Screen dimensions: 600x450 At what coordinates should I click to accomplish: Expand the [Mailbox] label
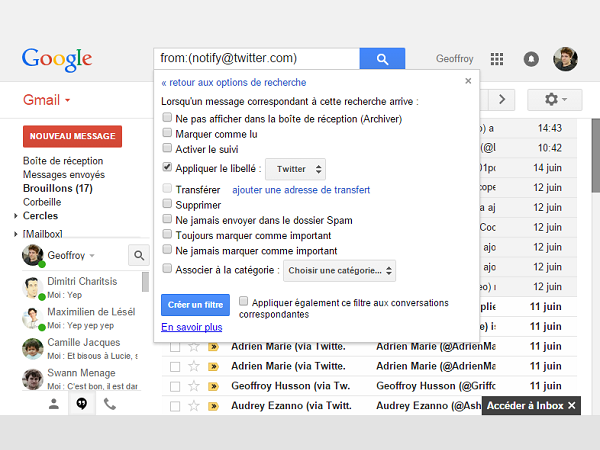16,234
